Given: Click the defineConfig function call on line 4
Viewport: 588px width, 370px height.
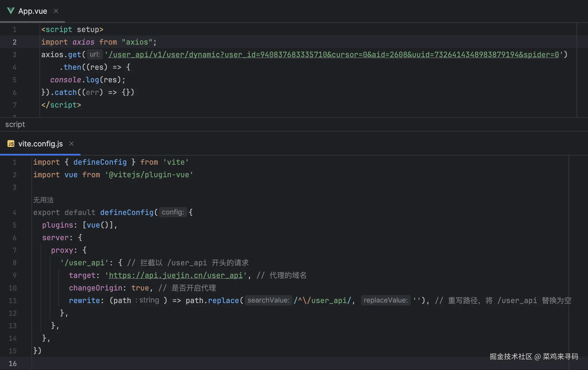Looking at the screenshot, I should click(127, 212).
